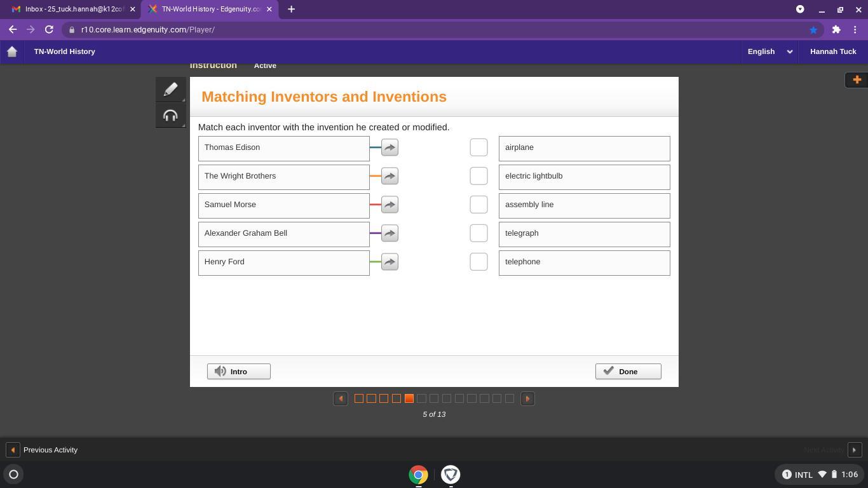Click the orange plus icon at right edge
868x488 pixels.
[856, 79]
